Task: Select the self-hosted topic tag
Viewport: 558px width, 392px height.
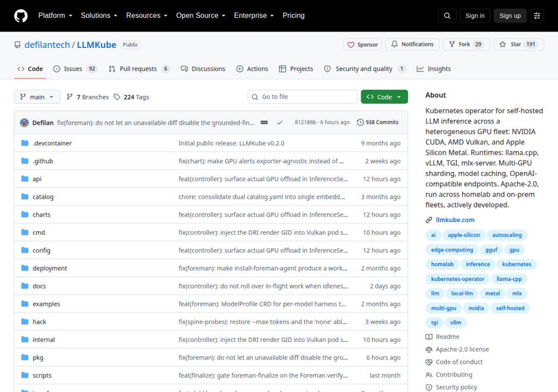Action: (510, 308)
